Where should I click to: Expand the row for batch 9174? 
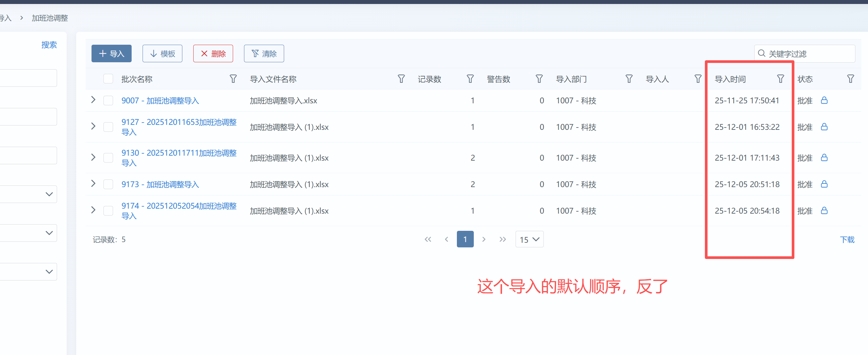(93, 210)
